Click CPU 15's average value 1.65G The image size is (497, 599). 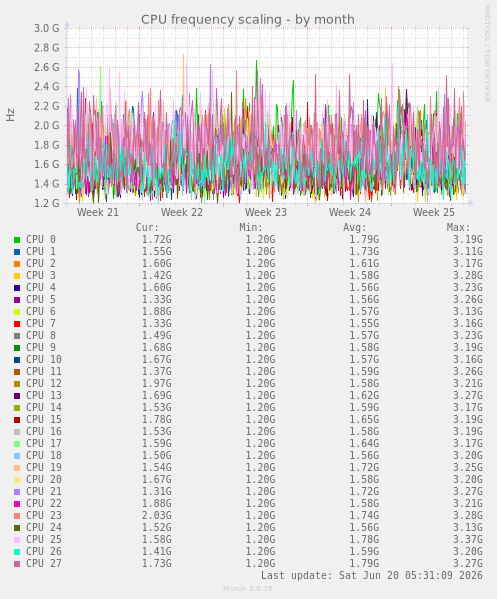[x=364, y=419]
